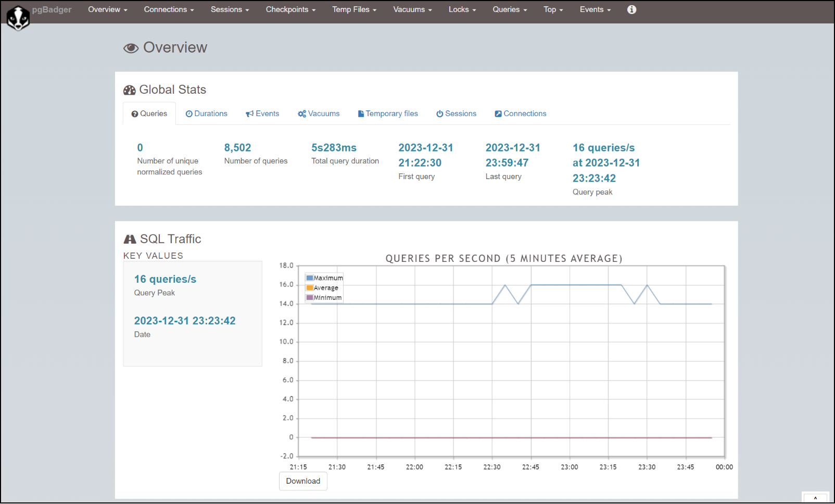Switch to the Durations tab
Screen dimensions: 835x504
click(207, 114)
